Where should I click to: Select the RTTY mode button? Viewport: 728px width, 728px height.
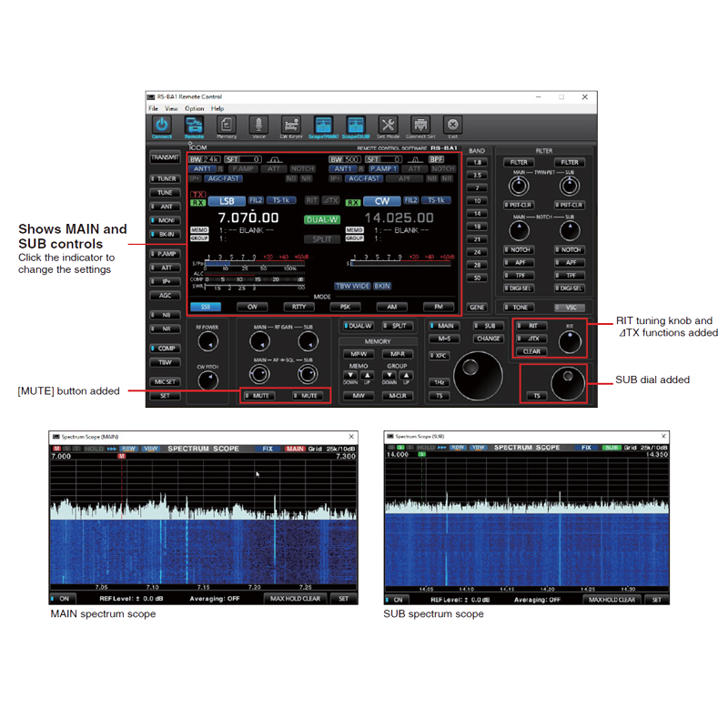[x=296, y=308]
